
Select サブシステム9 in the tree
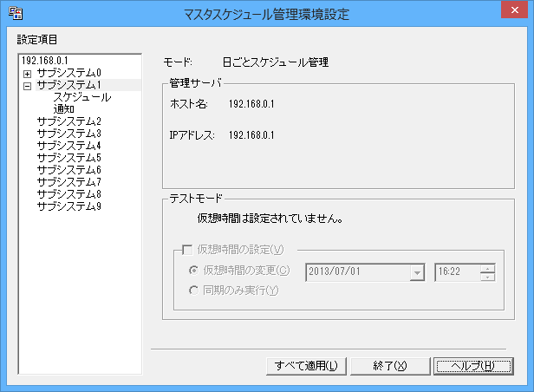[68, 206]
